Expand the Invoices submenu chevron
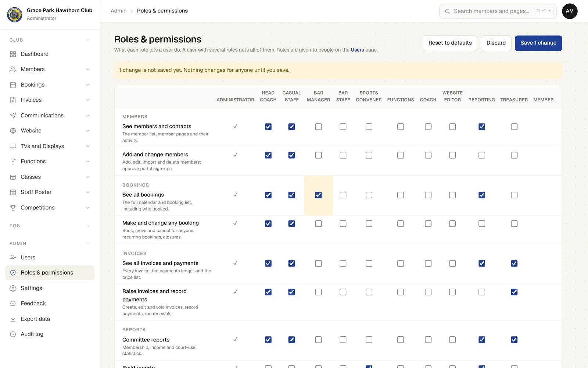This screenshot has width=588, height=368. point(88,100)
